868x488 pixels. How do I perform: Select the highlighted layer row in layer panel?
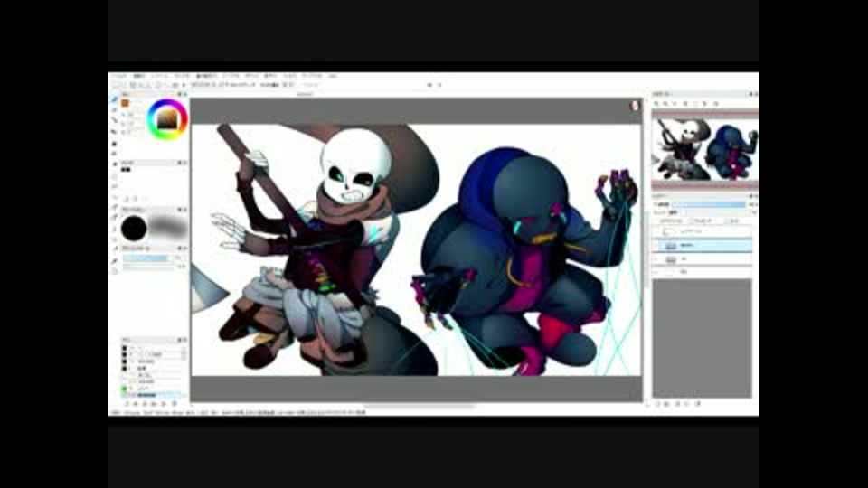point(703,245)
